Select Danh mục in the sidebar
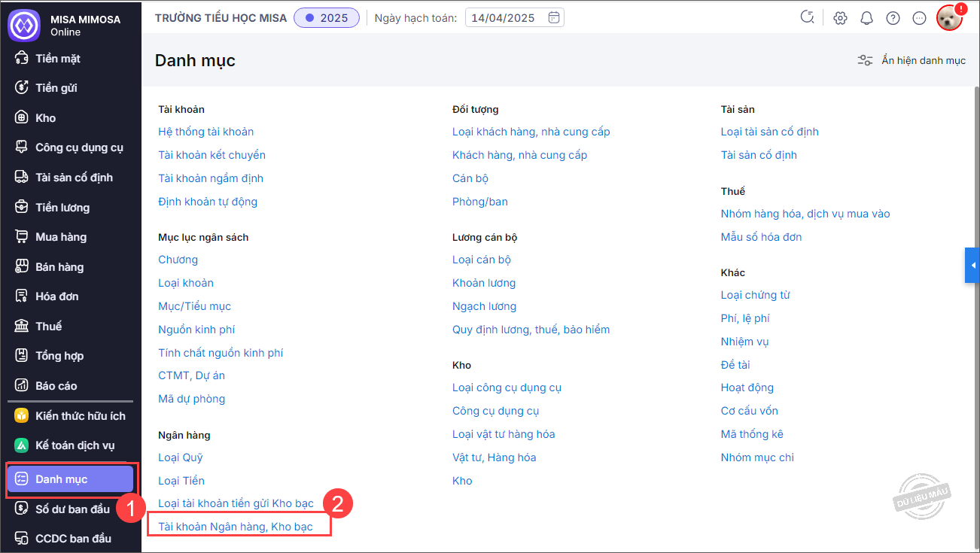Viewport: 980px width, 553px height. pos(70,479)
